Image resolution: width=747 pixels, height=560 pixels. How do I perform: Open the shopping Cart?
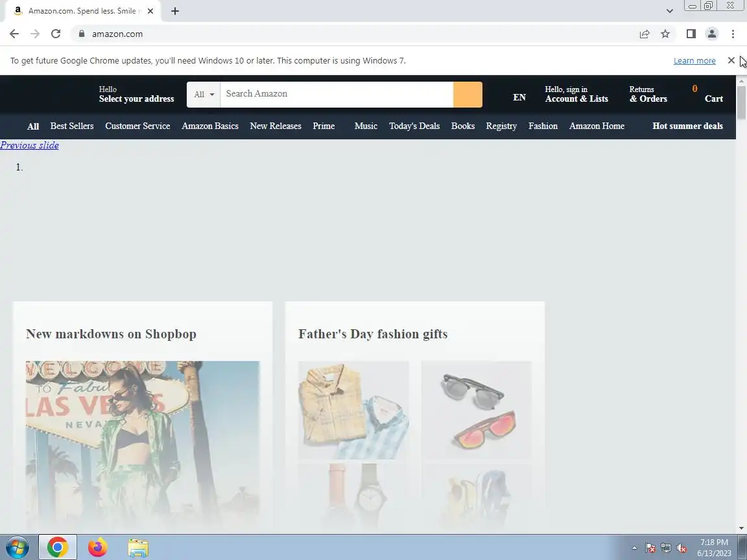point(707,94)
